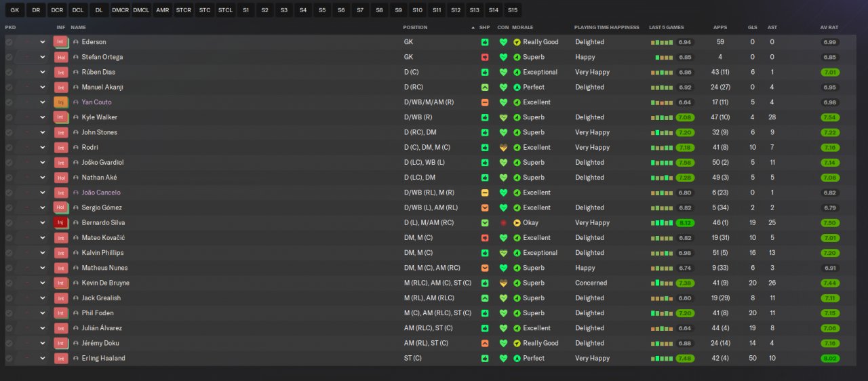
Task: Click Yan Couto's orange sharpness icon
Action: tap(485, 102)
